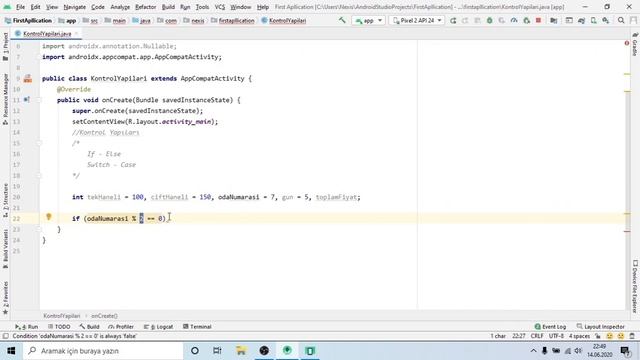Click the firstapplication package breadcrumb
The image size is (640, 360).
233,20
